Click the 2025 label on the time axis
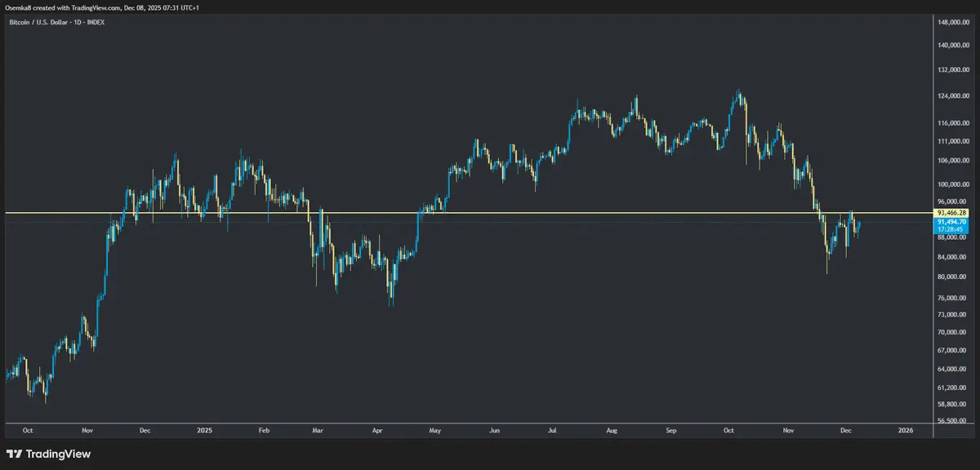 (205, 429)
